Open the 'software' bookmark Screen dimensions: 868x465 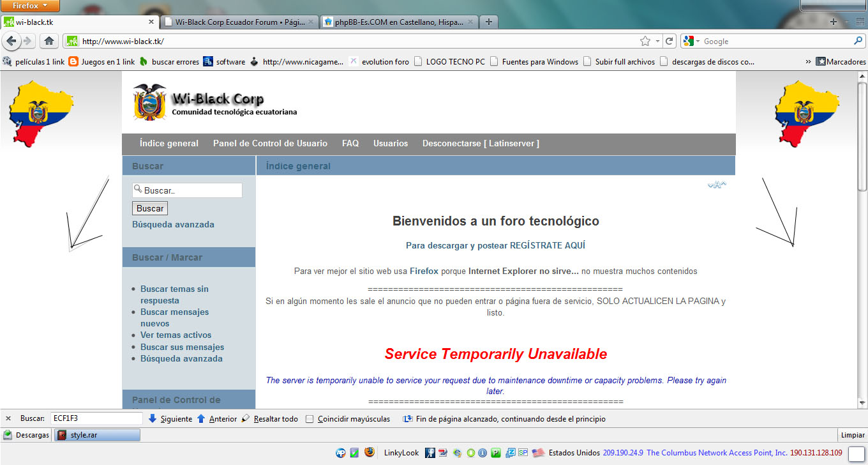(224, 62)
